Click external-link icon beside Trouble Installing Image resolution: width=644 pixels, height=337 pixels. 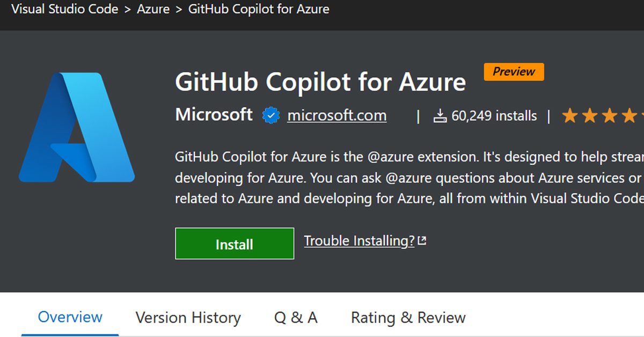pyautogui.click(x=422, y=241)
